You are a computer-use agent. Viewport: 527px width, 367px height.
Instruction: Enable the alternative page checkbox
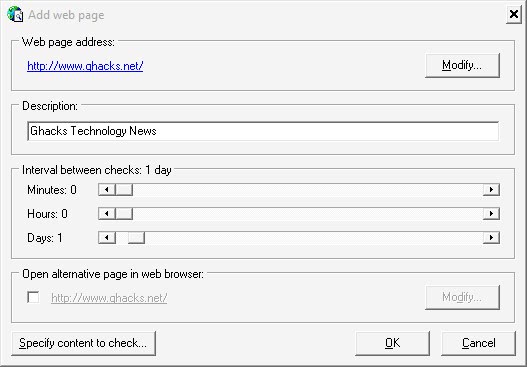[33, 297]
